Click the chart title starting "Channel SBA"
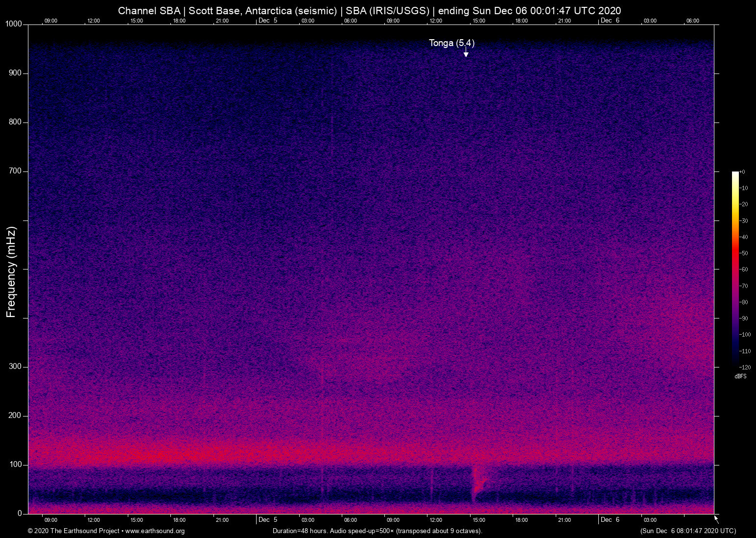This screenshot has height=538, width=756. pos(369,11)
